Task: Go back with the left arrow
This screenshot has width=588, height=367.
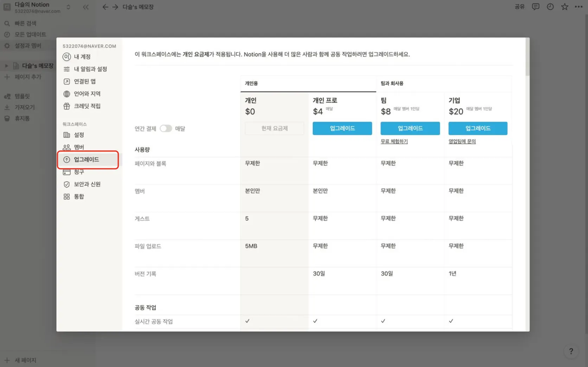Action: coord(105,7)
